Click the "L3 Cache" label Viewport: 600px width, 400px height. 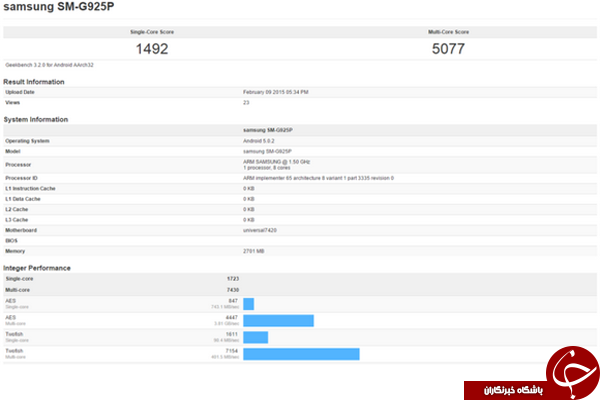coord(16,220)
